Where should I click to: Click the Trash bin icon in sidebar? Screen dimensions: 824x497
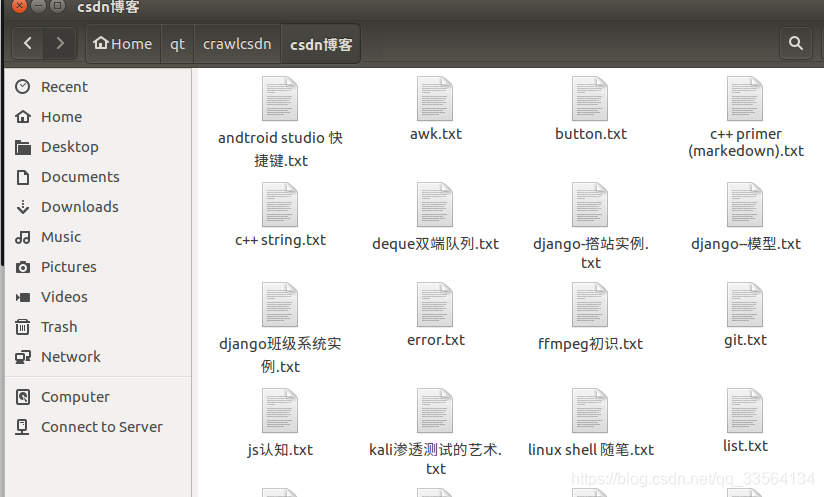click(x=23, y=327)
